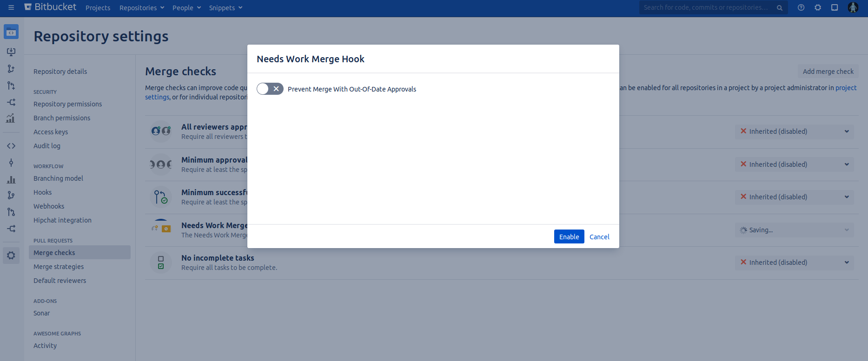Click the Minimum approvals check icon

click(x=161, y=164)
